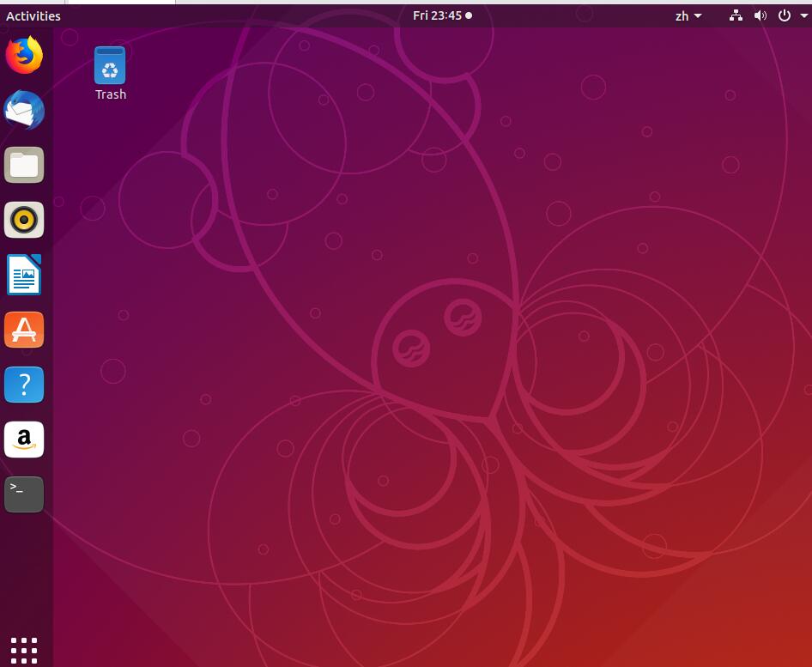Click the volume speaker icon in top bar
Viewport: 812px width, 667px height.
[760, 15]
